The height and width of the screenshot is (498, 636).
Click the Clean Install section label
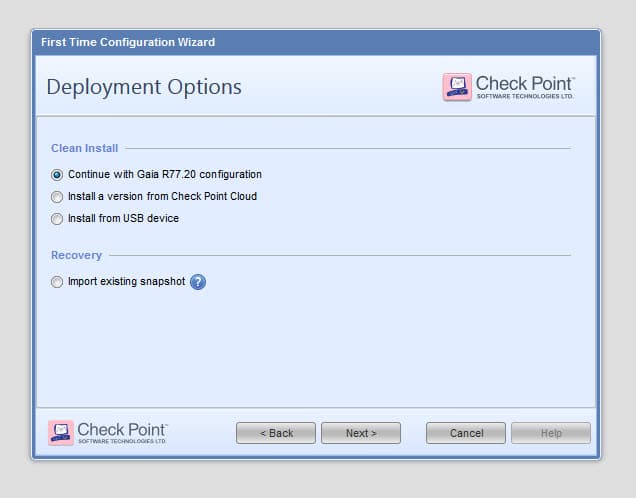pyautogui.click(x=84, y=148)
